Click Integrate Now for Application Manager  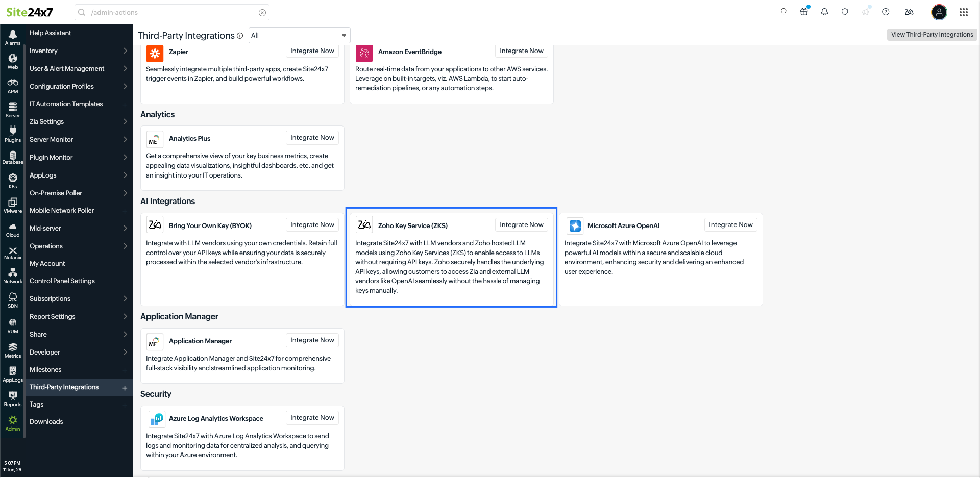click(312, 340)
